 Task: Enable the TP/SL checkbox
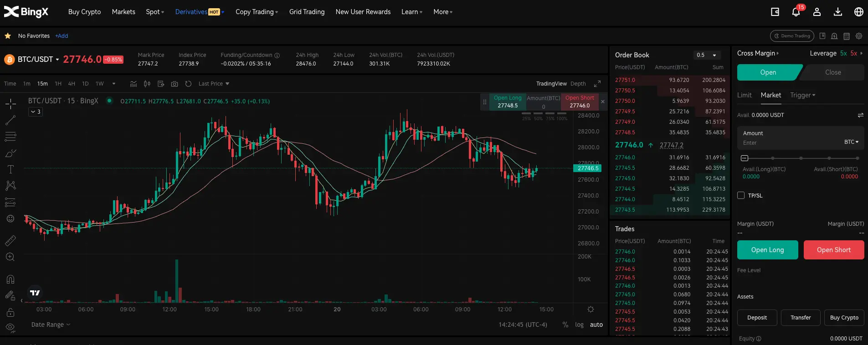coord(741,195)
